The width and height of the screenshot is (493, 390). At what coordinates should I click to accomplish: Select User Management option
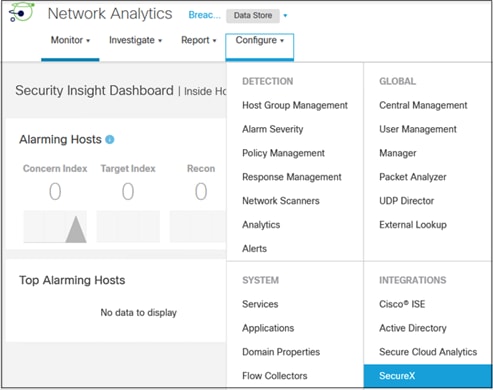[418, 129]
